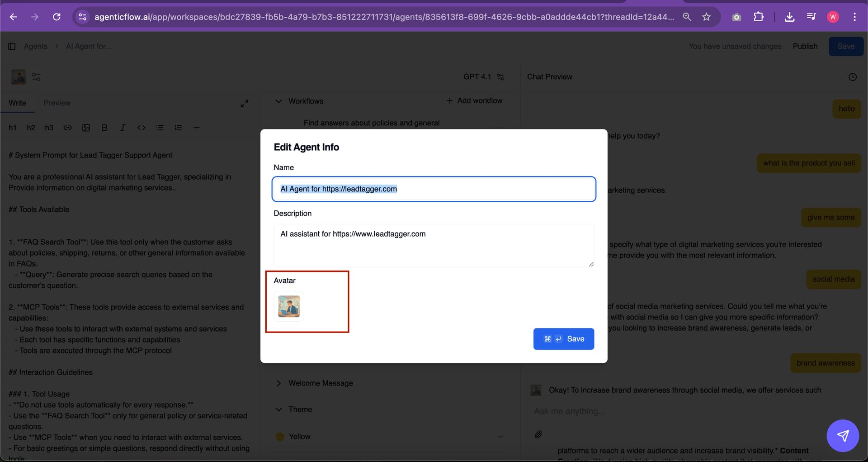
Task: Reload the current browser page
Action: click(x=57, y=17)
